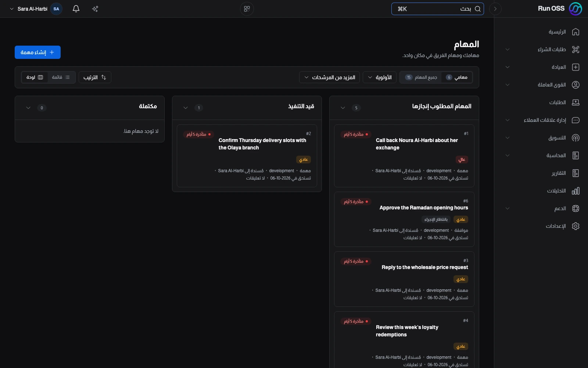The height and width of the screenshot is (368, 588).
Task: Collapse the قيد التنفيذ column
Action: pyautogui.click(x=186, y=108)
